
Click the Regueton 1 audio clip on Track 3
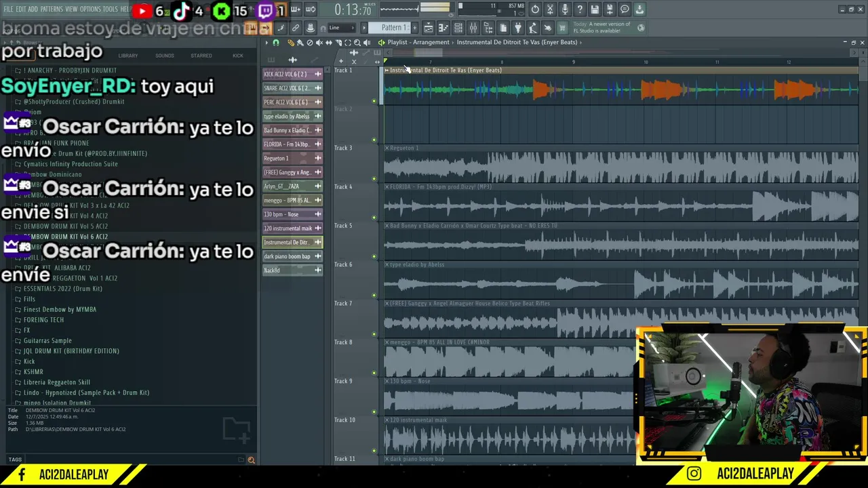point(621,163)
